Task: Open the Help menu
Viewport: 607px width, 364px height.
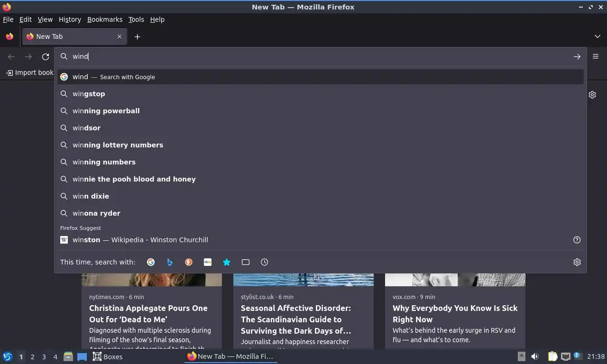Action: [x=157, y=19]
